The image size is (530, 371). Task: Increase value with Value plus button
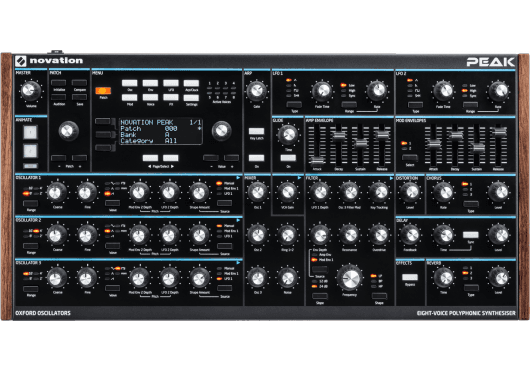[x=232, y=158]
